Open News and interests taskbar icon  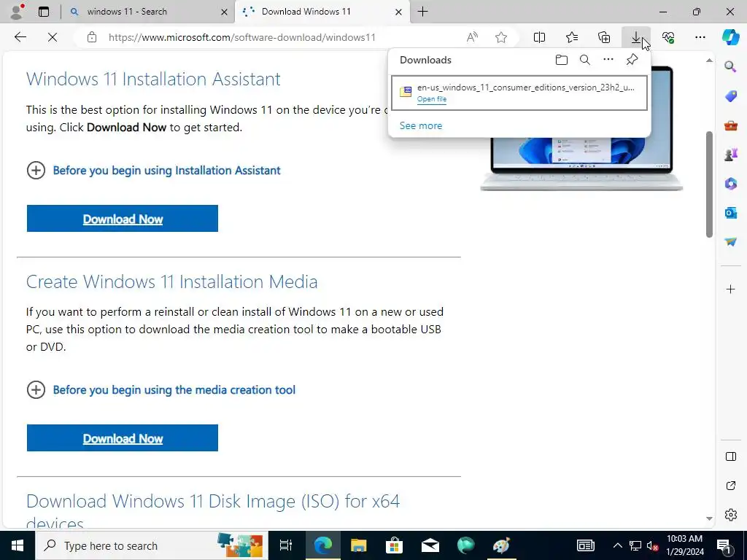(x=586, y=545)
